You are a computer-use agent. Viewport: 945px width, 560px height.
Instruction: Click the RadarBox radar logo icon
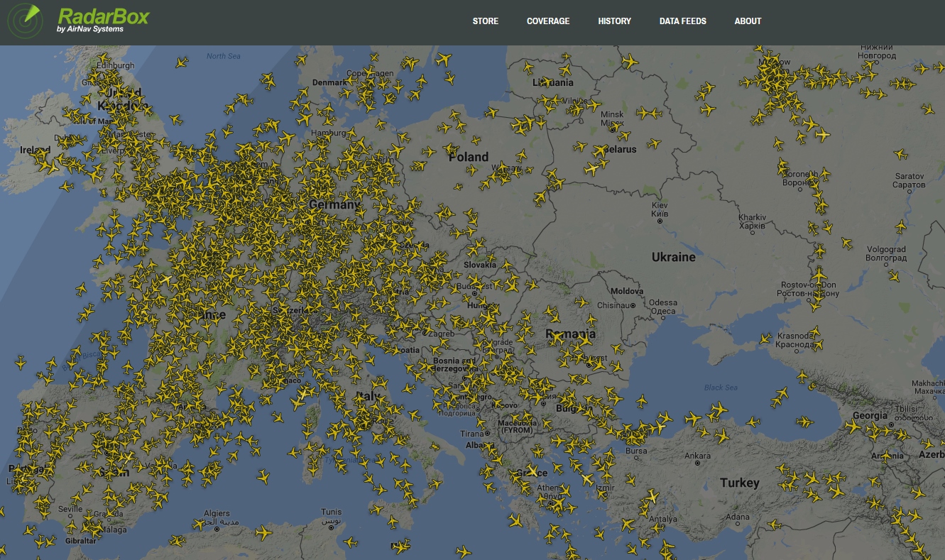(x=26, y=21)
